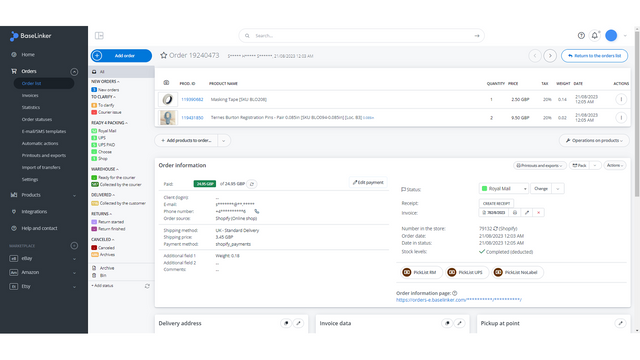Viewport: 640px width, 360px height.
Task: Click the Masking Tape product thumbnail
Action: [168, 99]
